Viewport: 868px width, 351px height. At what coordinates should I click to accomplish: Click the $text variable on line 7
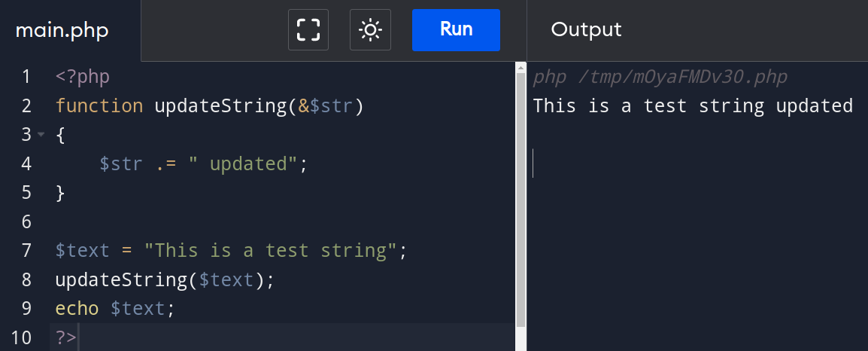(83, 251)
